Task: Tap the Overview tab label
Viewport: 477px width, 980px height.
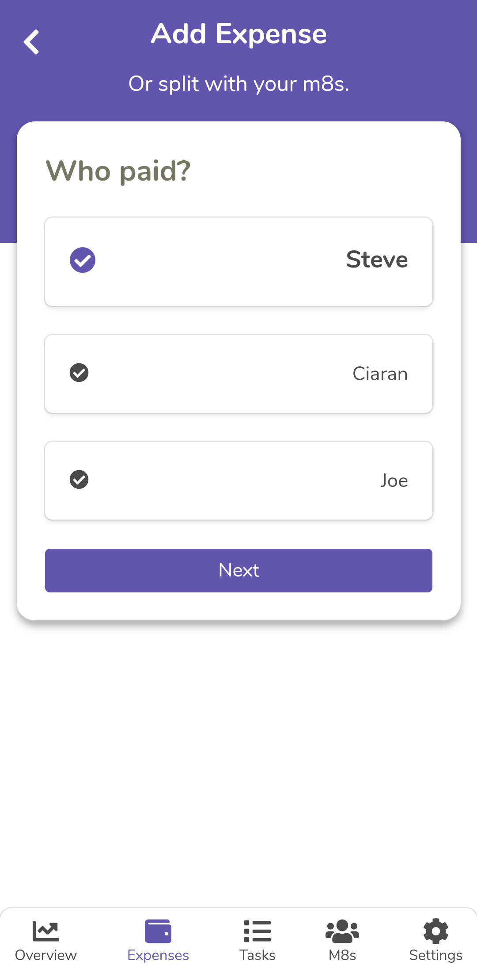Action: coord(45,955)
